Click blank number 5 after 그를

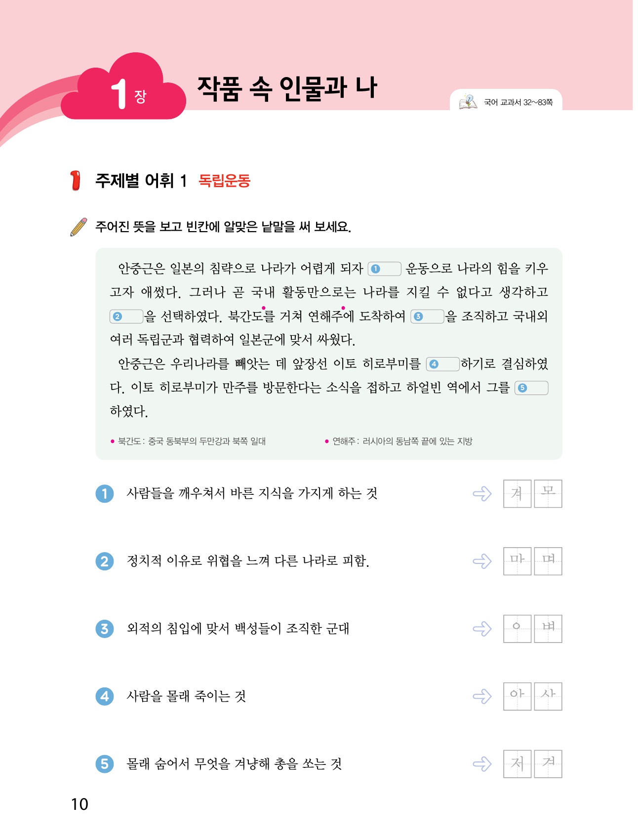[531, 388]
